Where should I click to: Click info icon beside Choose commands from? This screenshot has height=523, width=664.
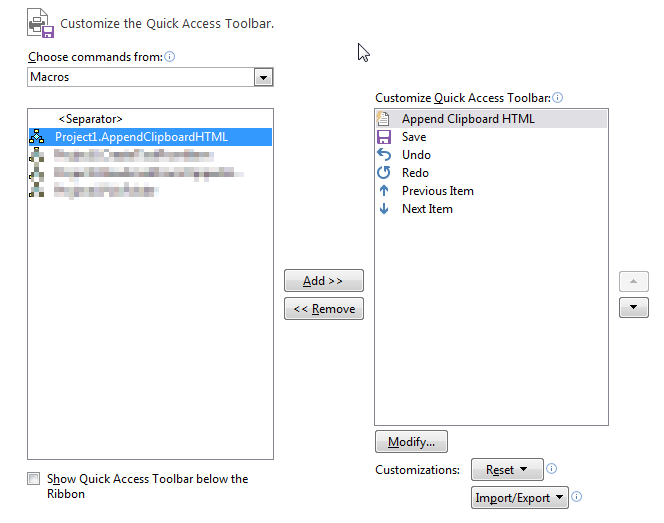(x=169, y=56)
